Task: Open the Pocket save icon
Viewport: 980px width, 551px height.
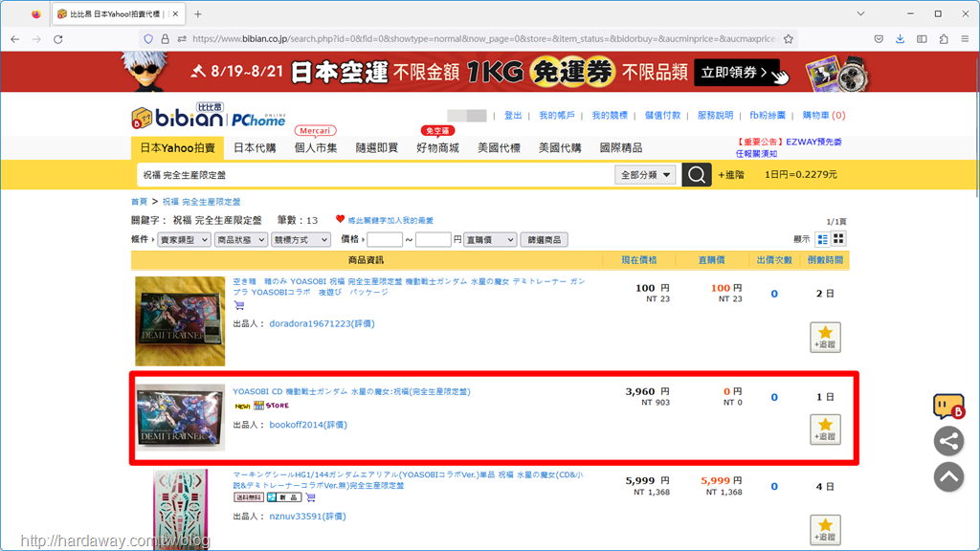Action: point(879,38)
